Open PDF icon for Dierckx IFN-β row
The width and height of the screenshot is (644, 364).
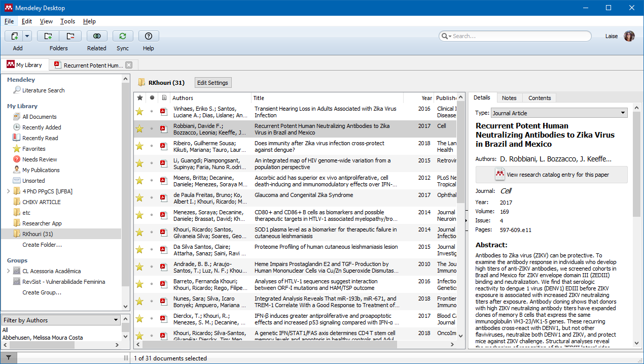coord(164,319)
